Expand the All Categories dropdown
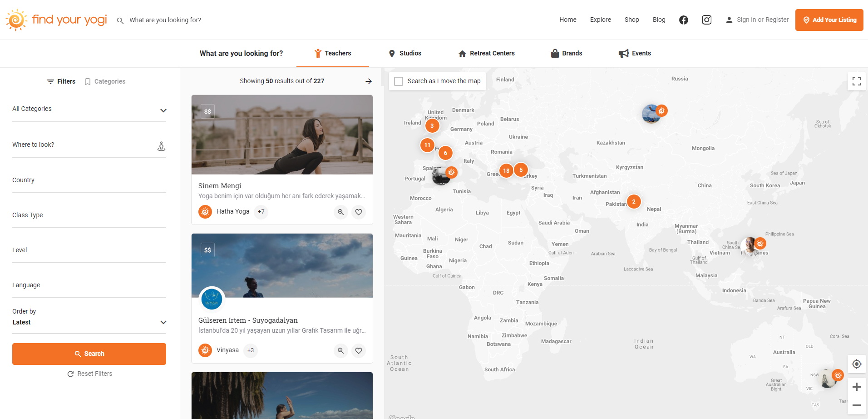The image size is (868, 419). point(89,109)
